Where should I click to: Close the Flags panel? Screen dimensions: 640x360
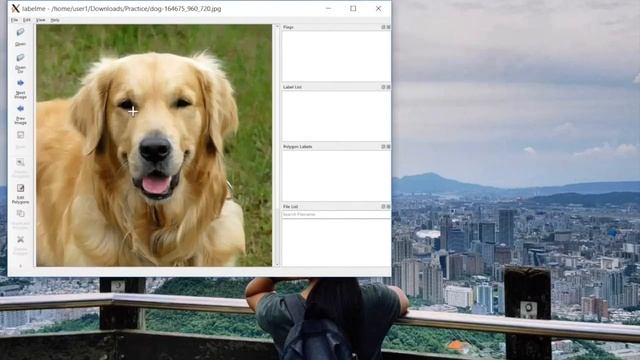[388, 27]
